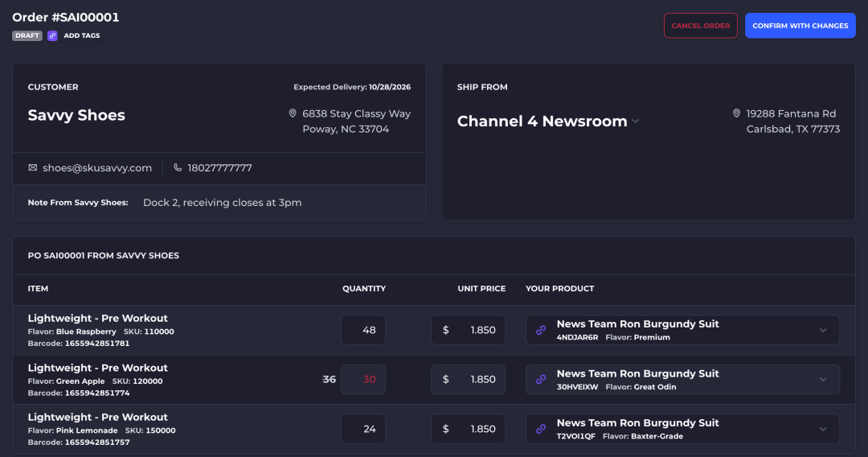This screenshot has width=868, height=457.
Task: Click 'PO SAI00001 FROM SAVVY SHOES' heading
Action: click(104, 255)
